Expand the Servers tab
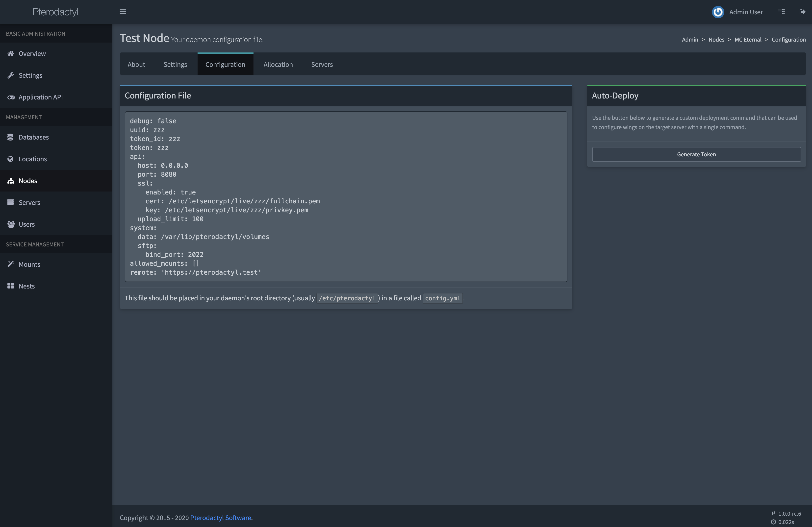The image size is (812, 527). pos(322,64)
